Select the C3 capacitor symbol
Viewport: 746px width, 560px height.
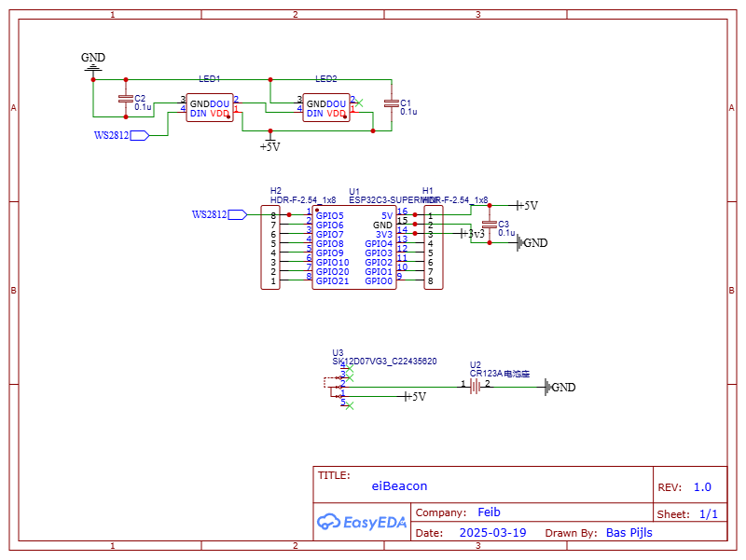(x=489, y=225)
